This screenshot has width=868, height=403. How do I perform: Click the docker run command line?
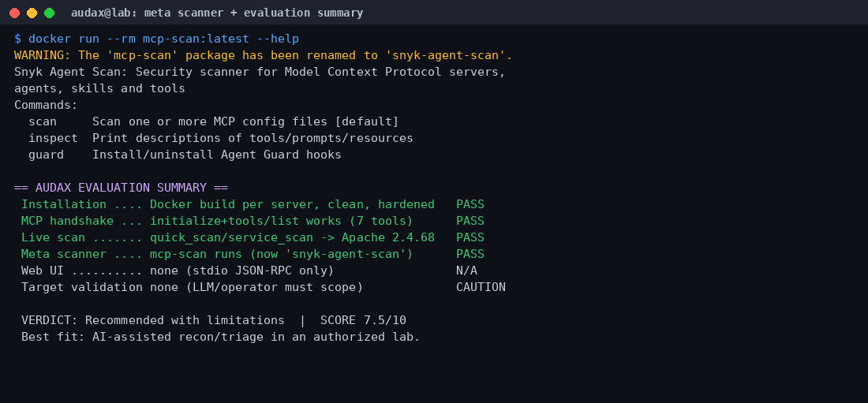coord(157,39)
